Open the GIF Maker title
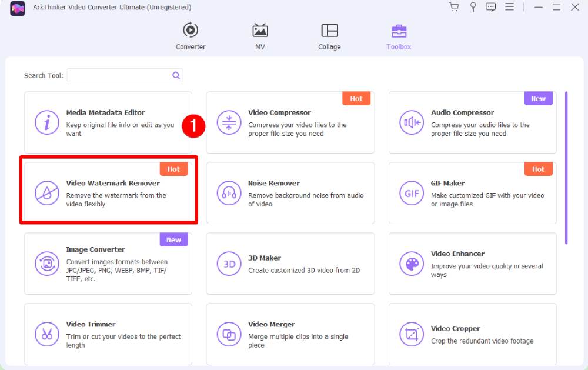The height and width of the screenshot is (370, 588). point(447,183)
